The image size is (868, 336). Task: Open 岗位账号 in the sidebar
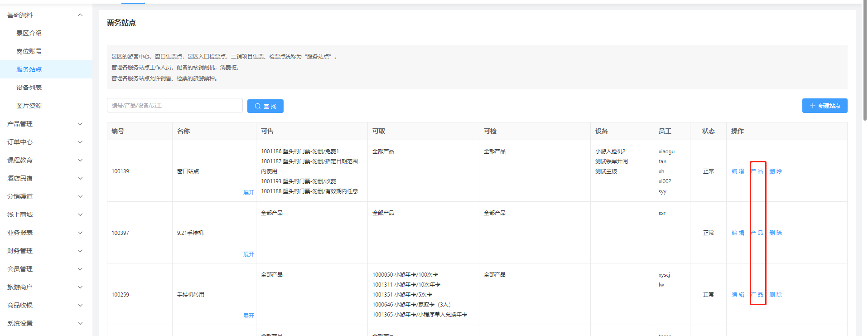(x=29, y=51)
